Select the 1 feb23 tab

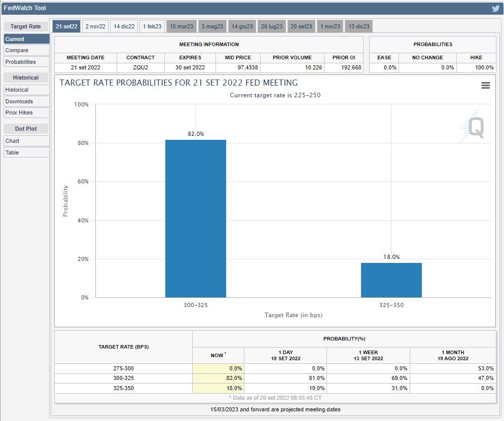[152, 26]
